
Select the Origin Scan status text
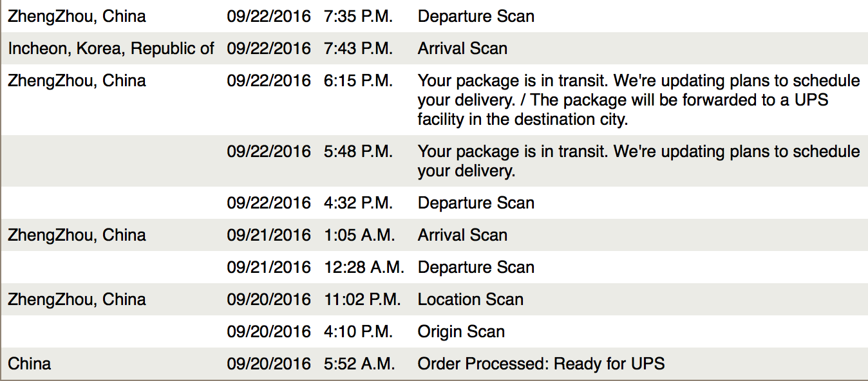[x=461, y=332]
